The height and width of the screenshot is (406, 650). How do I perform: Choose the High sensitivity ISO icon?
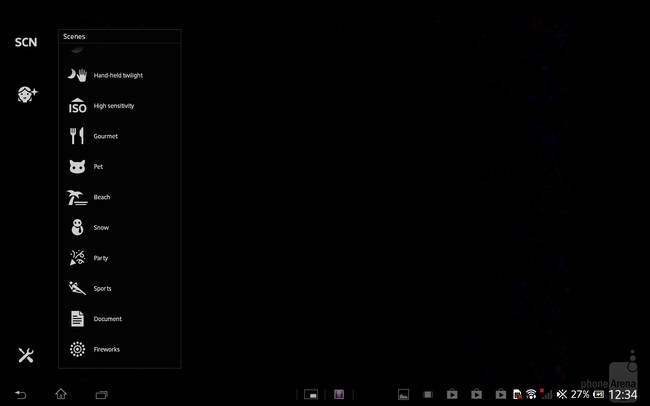(x=77, y=105)
